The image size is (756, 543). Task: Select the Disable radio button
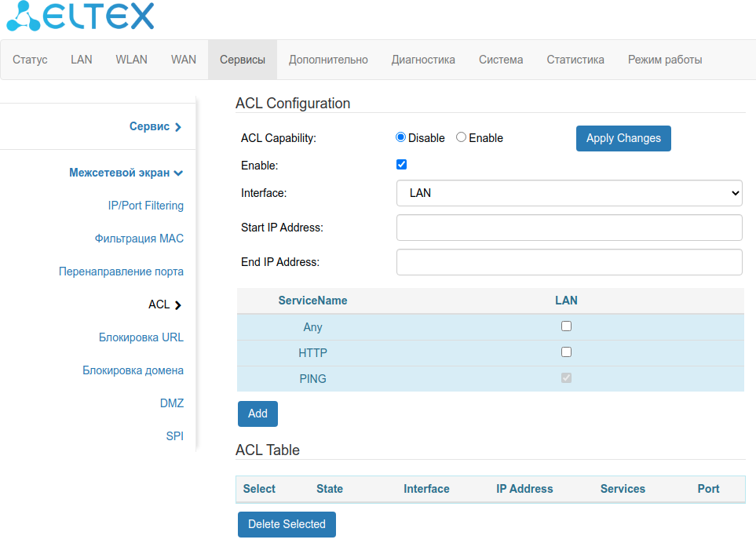pyautogui.click(x=401, y=137)
